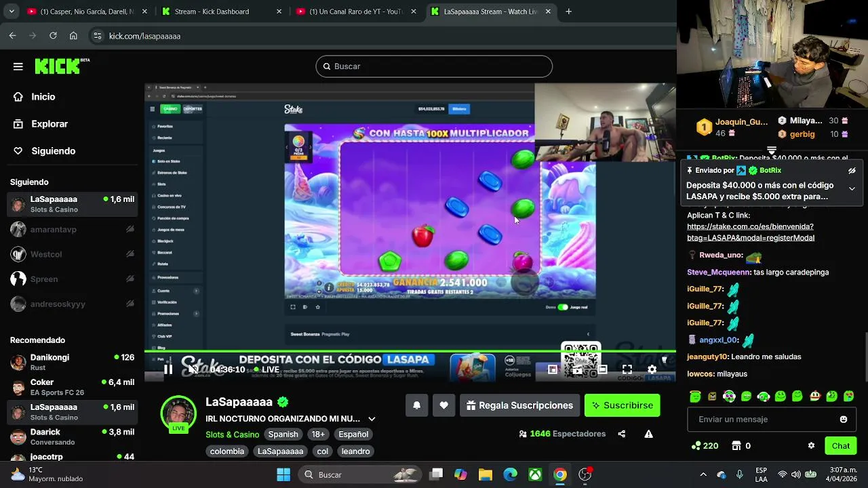Select the leandro tag
The width and height of the screenshot is (868, 488).
pyautogui.click(x=355, y=451)
